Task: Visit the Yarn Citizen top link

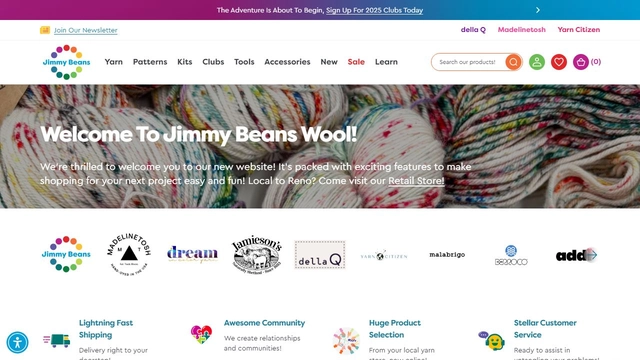Action: click(x=579, y=29)
